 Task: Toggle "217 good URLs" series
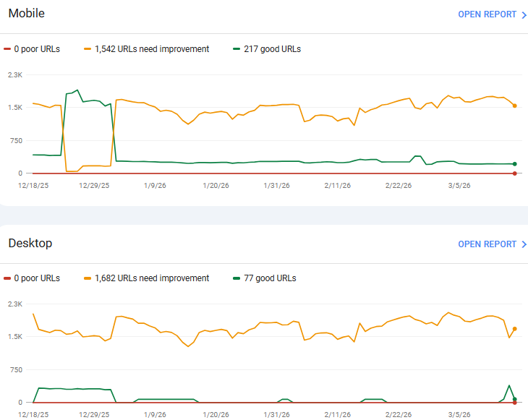[x=272, y=49]
